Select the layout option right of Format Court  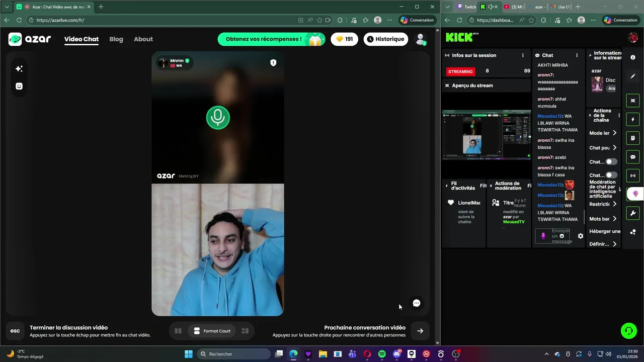click(245, 331)
